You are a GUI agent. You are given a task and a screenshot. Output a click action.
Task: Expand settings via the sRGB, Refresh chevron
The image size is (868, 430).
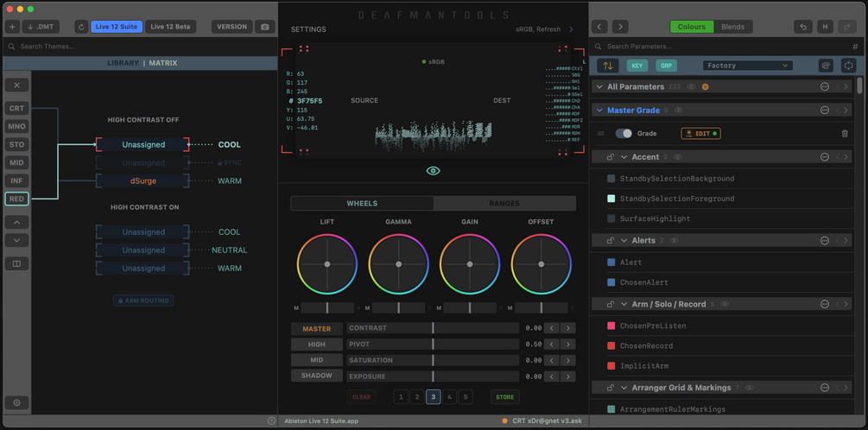tap(571, 29)
